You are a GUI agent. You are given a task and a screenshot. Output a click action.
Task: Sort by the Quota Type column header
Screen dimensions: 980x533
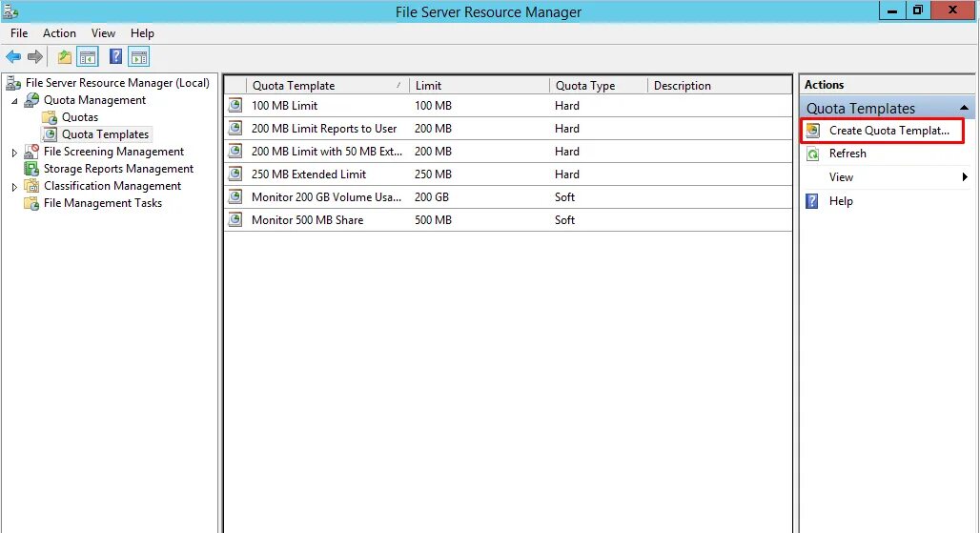tap(599, 86)
